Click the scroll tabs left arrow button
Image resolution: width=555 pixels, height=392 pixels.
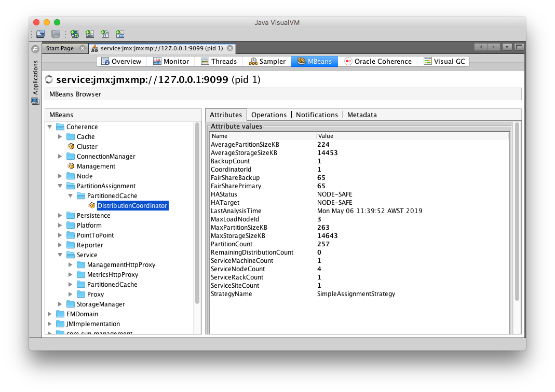(481, 47)
